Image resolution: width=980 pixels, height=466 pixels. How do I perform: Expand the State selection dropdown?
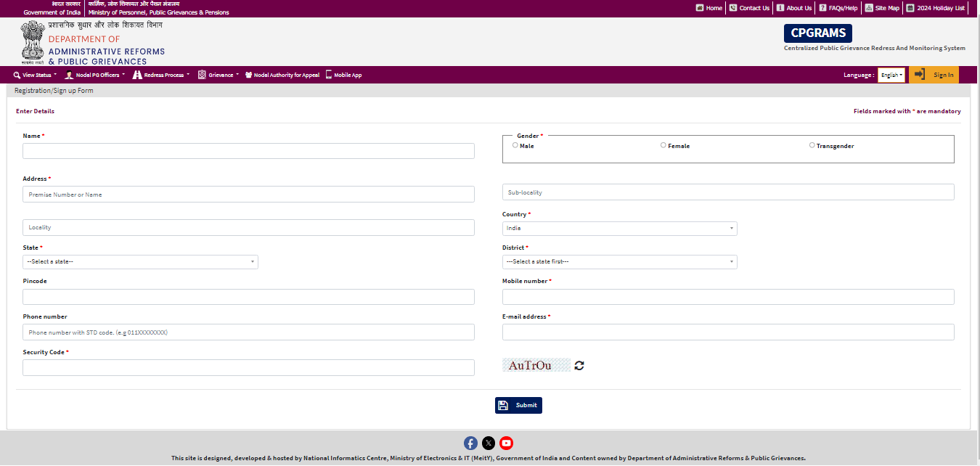tap(140, 261)
